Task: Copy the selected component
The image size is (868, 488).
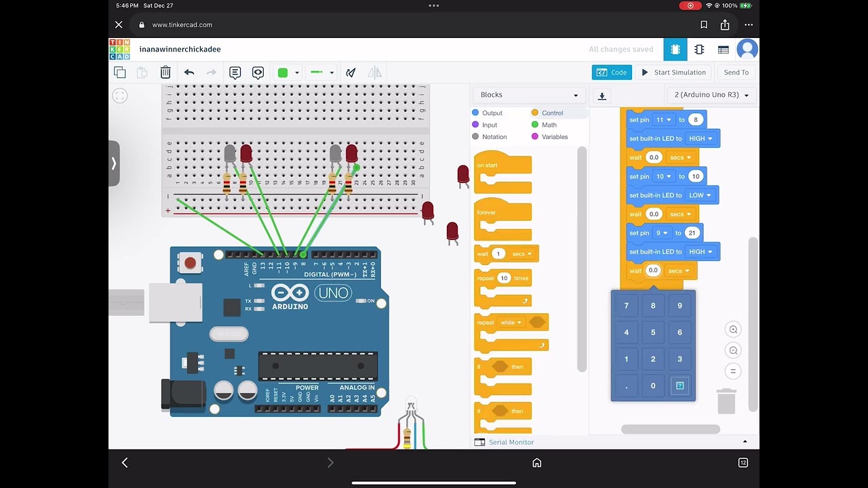Action: pos(120,73)
